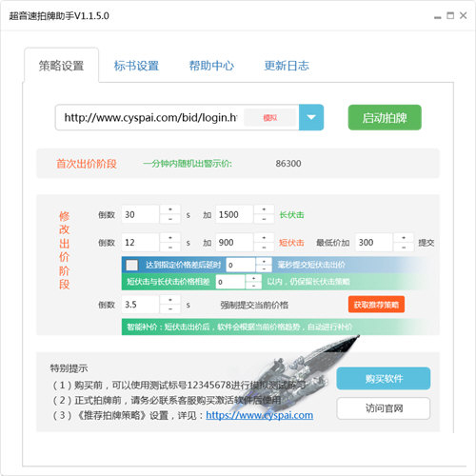Decrease the 3.5-second countdown value
The image size is (476, 476).
170,309
